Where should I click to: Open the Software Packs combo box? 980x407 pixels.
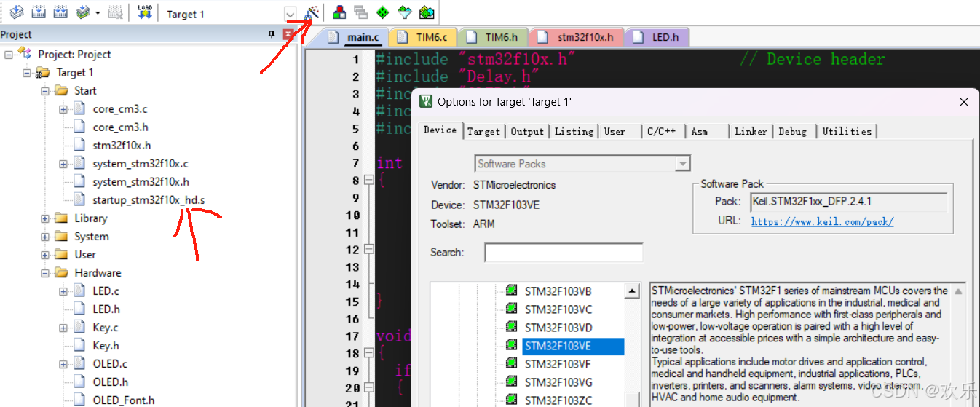pos(582,164)
